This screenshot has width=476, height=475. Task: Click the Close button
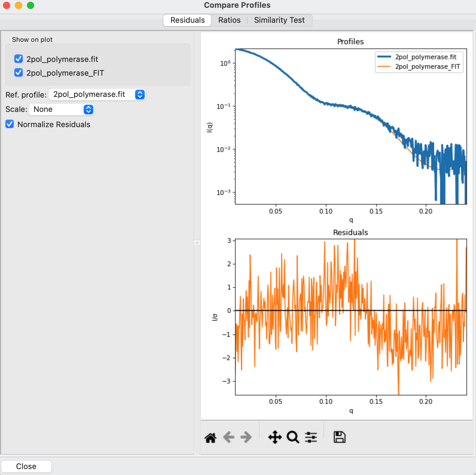click(x=26, y=466)
